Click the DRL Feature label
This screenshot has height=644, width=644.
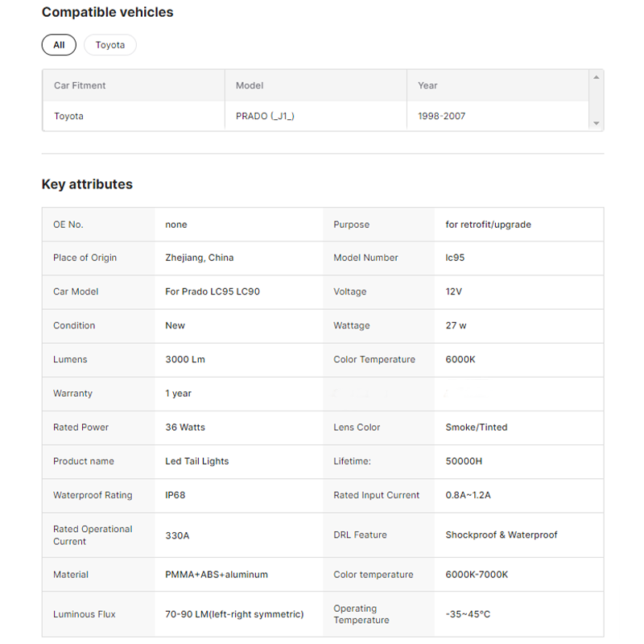(x=360, y=535)
